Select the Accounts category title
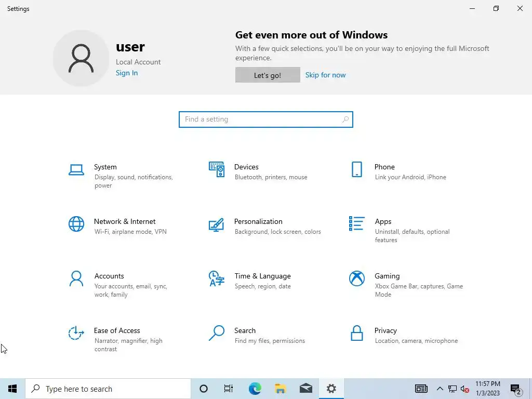Image resolution: width=532 pixels, height=399 pixels. [x=109, y=276]
